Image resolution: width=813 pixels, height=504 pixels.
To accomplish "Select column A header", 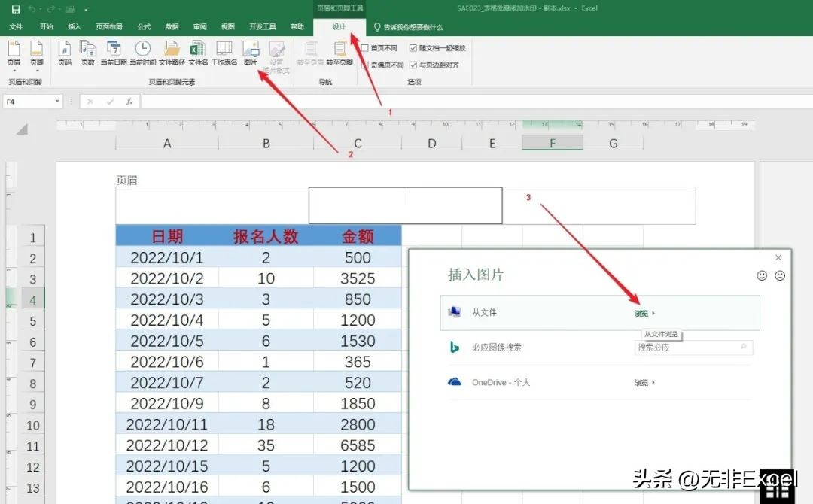I will [x=167, y=144].
